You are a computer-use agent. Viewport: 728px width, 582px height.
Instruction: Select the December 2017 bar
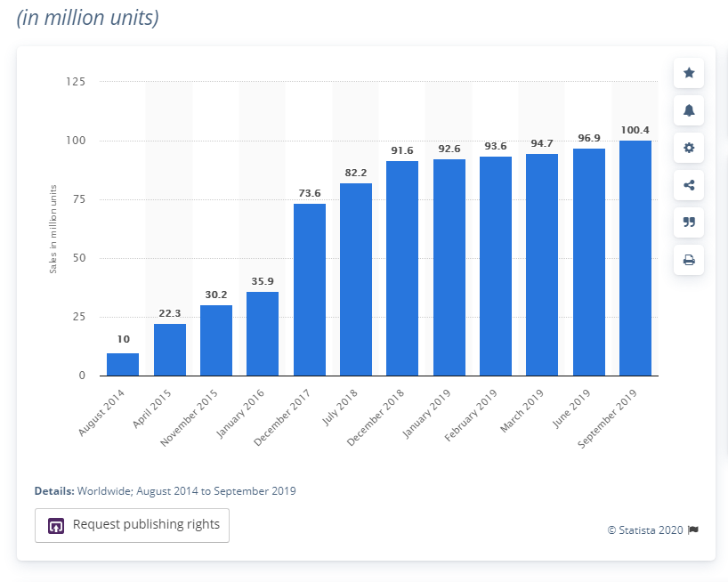point(309,289)
